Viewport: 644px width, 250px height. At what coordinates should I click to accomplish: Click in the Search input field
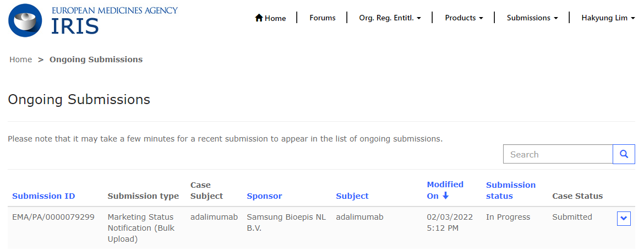coord(558,154)
